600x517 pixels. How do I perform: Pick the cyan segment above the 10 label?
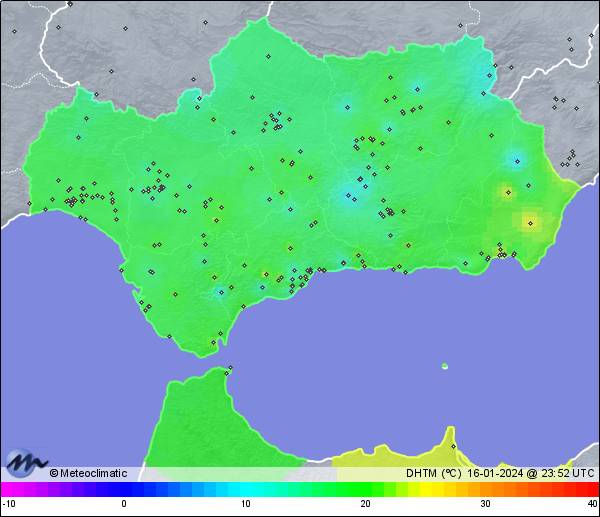point(246,489)
